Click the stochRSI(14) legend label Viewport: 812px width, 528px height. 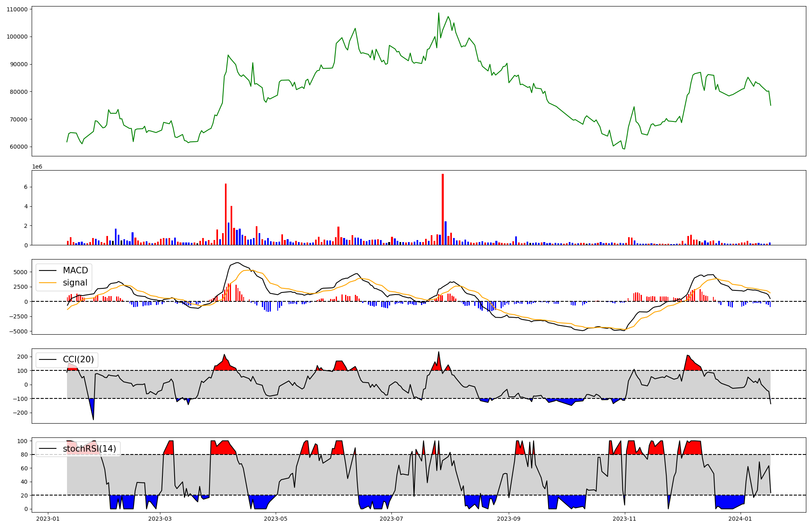pyautogui.click(x=89, y=449)
